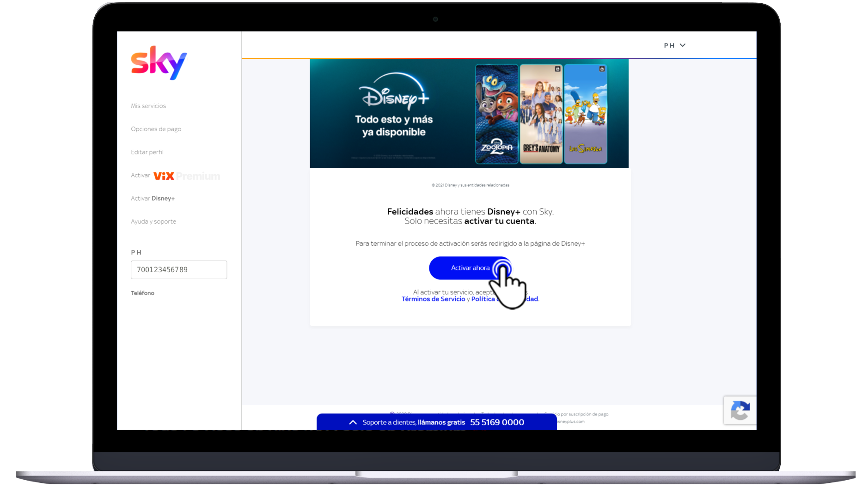Click the © 2021 Disney copyright text
Screen dimensions: 868x488
click(x=471, y=185)
